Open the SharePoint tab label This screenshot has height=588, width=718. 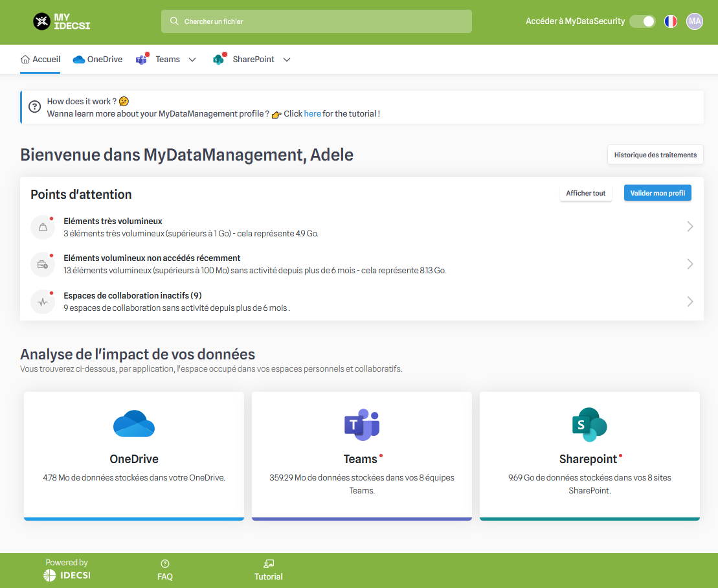(x=253, y=60)
